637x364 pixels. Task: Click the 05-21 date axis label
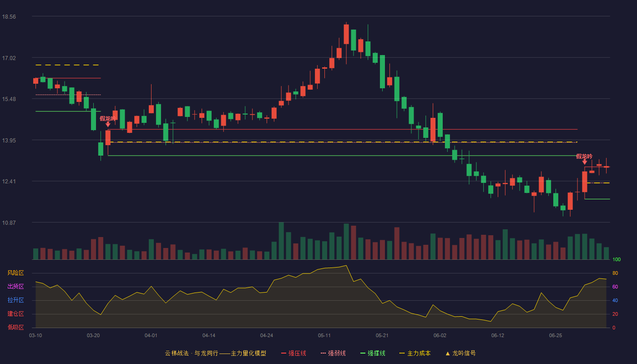point(382,335)
